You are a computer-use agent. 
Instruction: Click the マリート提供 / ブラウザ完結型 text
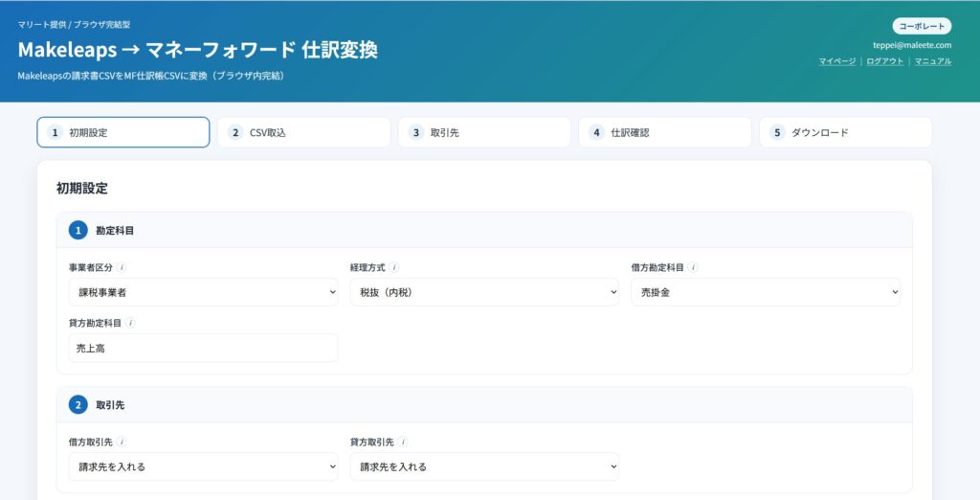[x=74, y=24]
